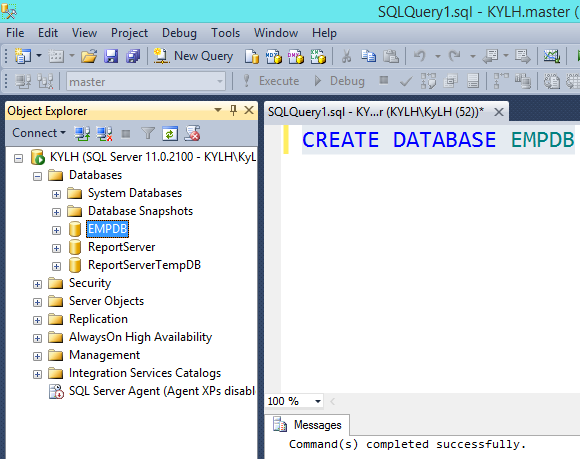This screenshot has height=459, width=580.
Task: Click the Undo arrow icon
Action: point(420,56)
